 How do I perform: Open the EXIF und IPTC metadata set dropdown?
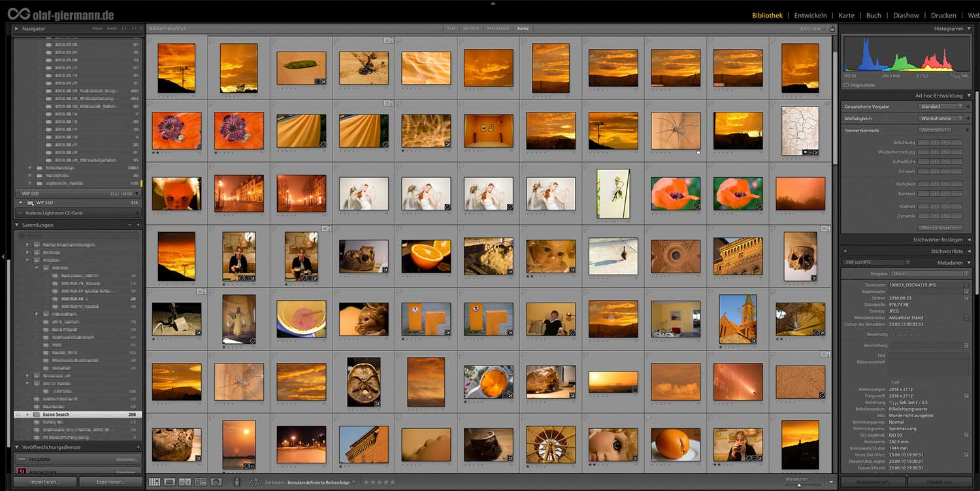(876, 262)
